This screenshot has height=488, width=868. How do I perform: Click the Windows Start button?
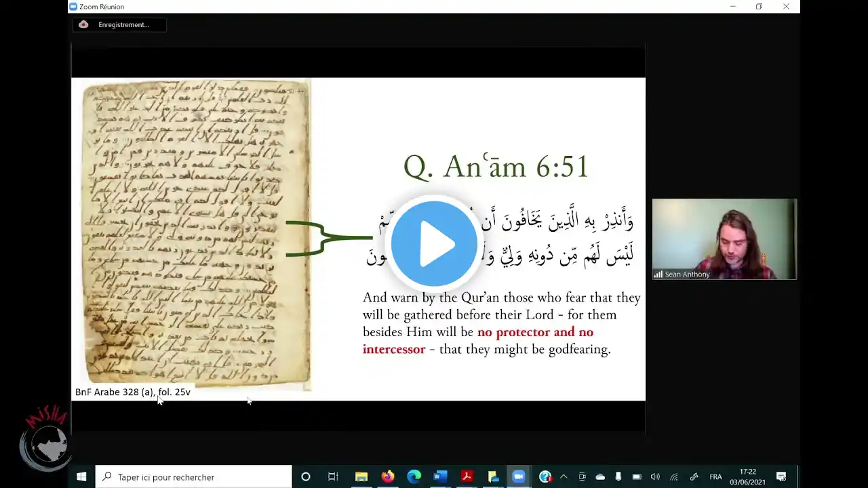[x=81, y=477]
